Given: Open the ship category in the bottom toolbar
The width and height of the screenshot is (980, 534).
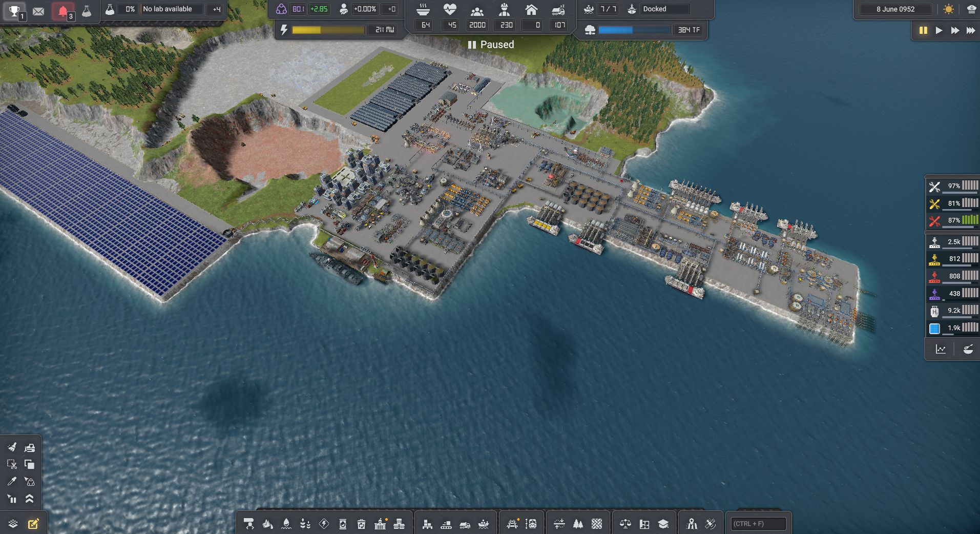Looking at the screenshot, I should [x=484, y=524].
